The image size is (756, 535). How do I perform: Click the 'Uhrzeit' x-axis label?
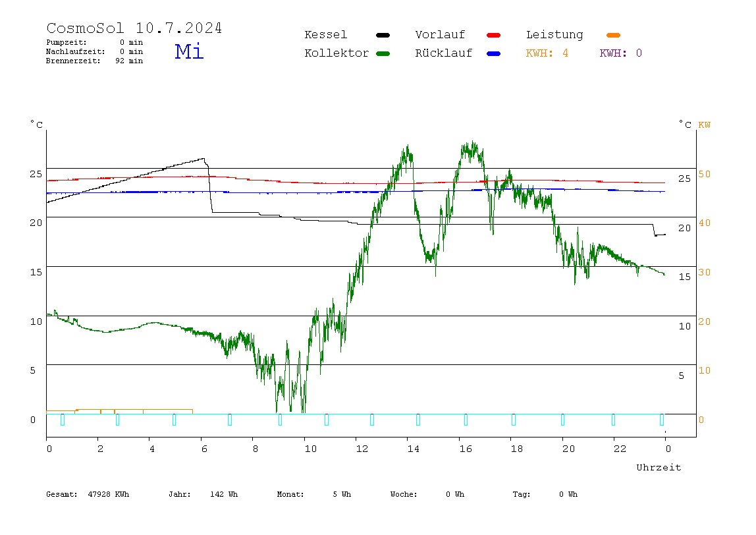[x=659, y=467]
